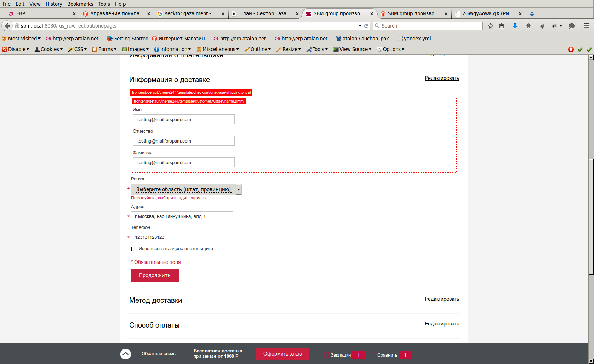The height and width of the screenshot is (364, 594).
Task: Click the URL address bar
Action: tap(188, 26)
